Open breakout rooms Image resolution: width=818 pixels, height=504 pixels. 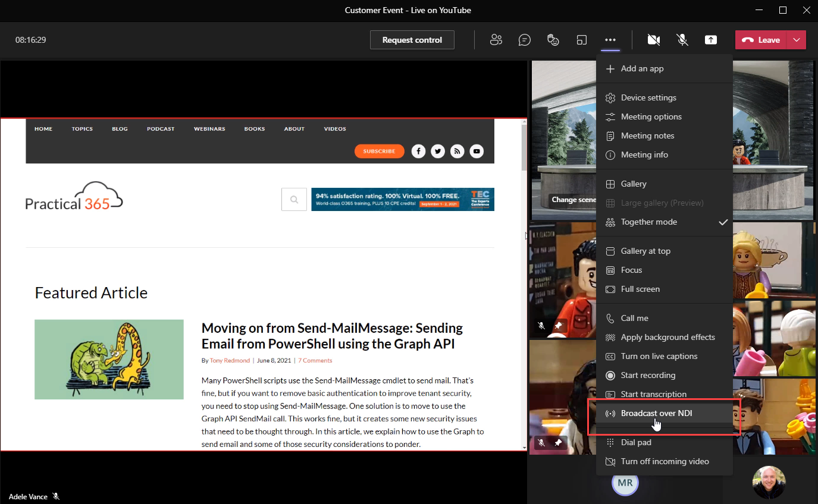pos(581,40)
